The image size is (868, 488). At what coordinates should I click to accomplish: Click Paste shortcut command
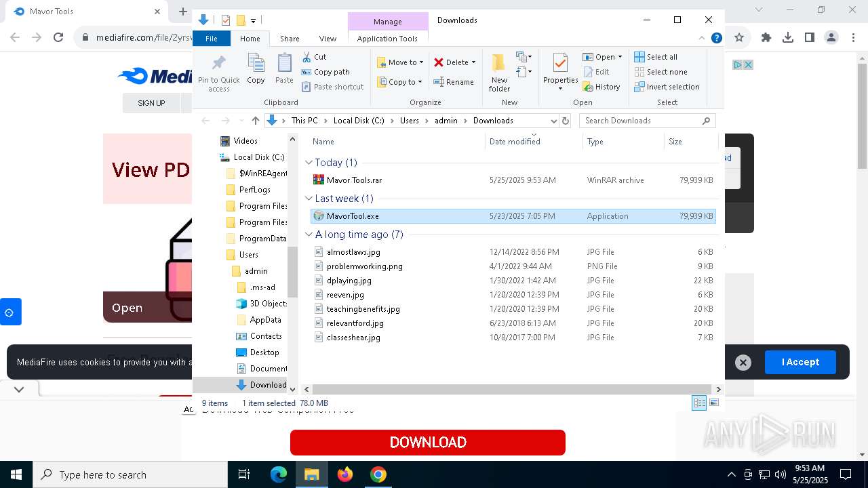click(x=332, y=87)
